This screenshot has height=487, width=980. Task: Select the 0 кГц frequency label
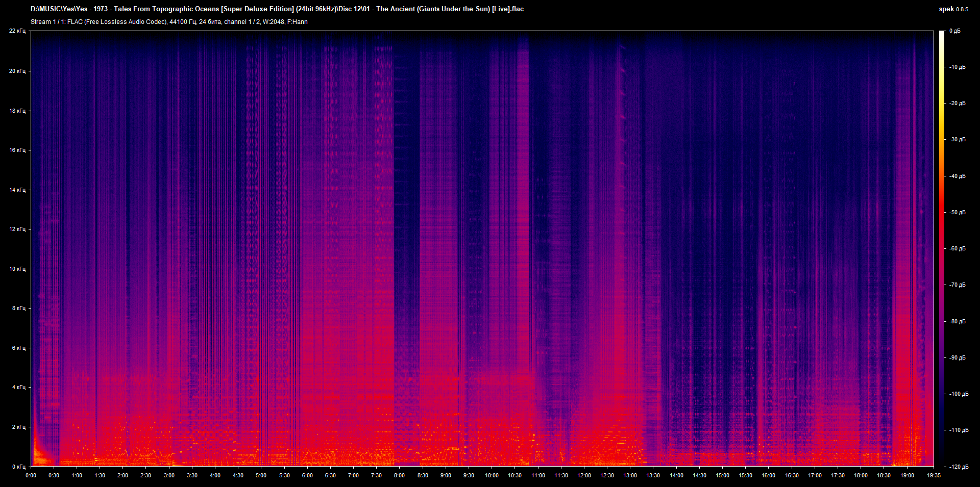(x=19, y=467)
